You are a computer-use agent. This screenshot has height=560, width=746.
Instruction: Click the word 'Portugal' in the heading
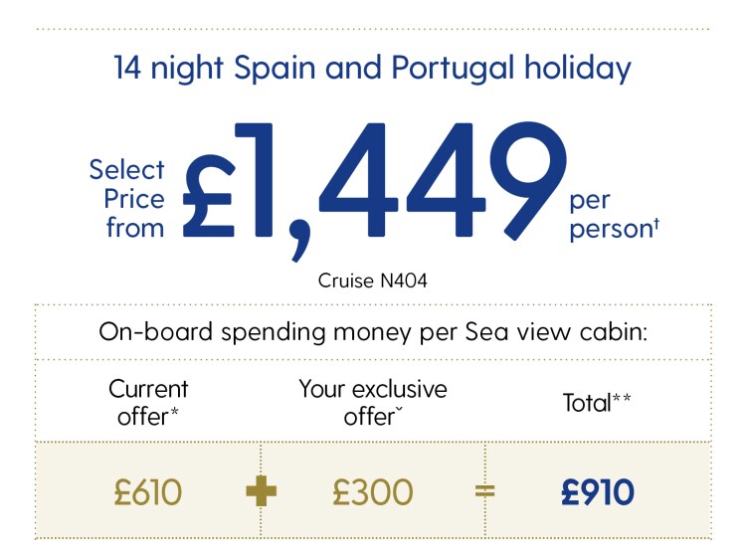tap(453, 68)
